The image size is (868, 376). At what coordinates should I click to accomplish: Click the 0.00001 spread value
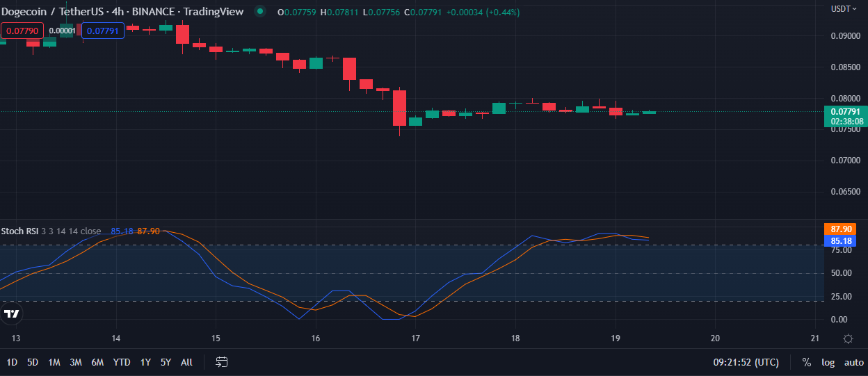tap(63, 31)
